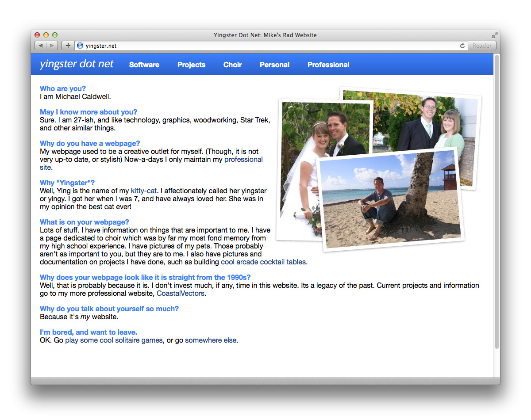Open the Professional navigation link
531x420 pixels.
pos(328,65)
